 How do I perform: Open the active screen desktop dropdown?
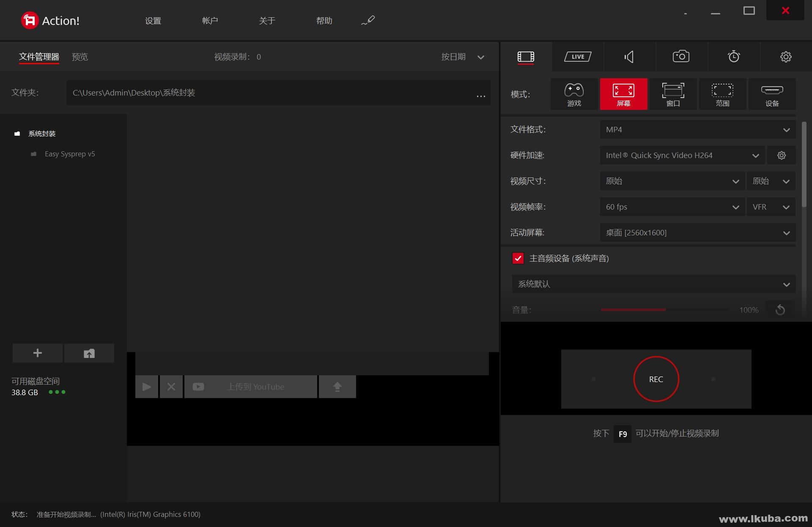point(697,233)
